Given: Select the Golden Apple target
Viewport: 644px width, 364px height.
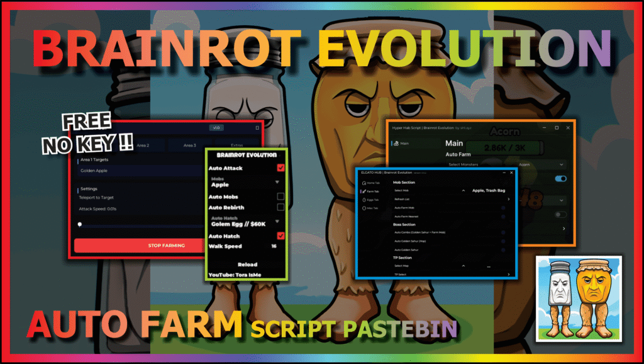Looking at the screenshot, I should point(140,171).
